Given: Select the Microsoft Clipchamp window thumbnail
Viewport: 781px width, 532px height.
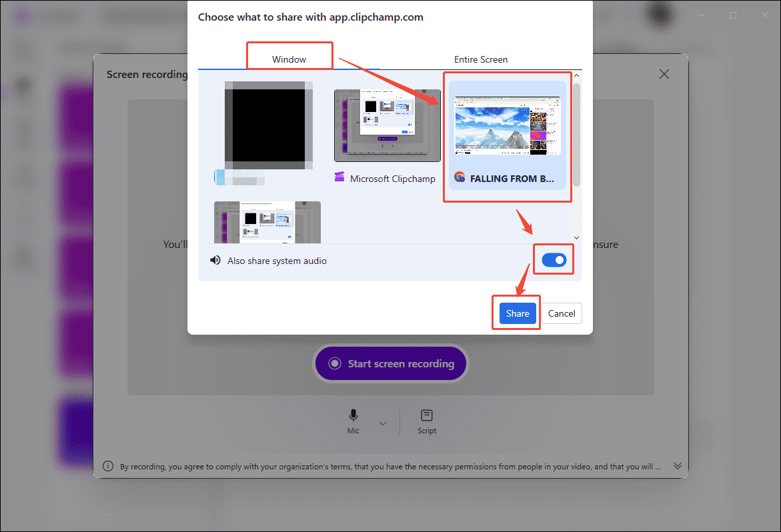Looking at the screenshot, I should (x=387, y=125).
